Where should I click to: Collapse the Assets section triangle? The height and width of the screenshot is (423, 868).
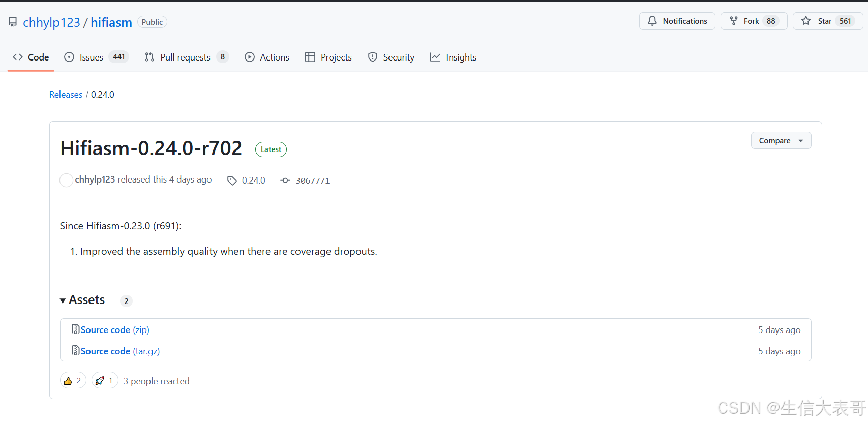pos(63,301)
